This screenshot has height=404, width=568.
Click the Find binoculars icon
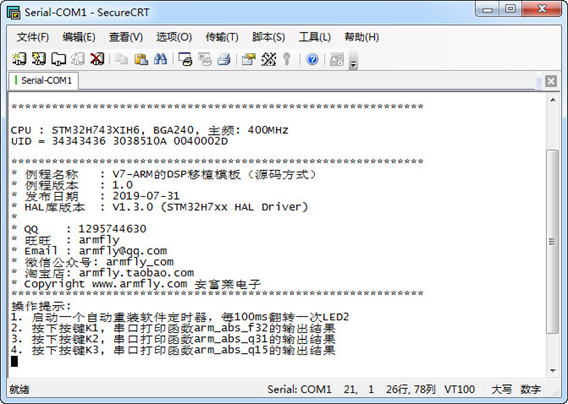[160, 59]
